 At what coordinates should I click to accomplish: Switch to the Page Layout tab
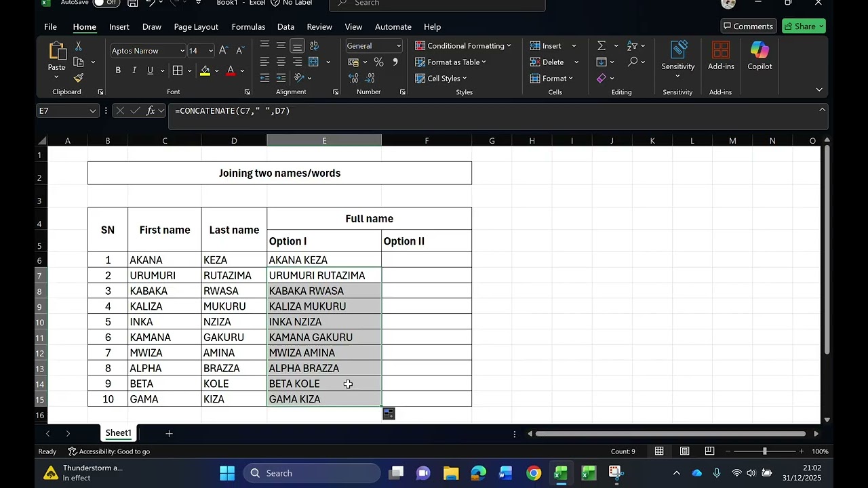(196, 26)
